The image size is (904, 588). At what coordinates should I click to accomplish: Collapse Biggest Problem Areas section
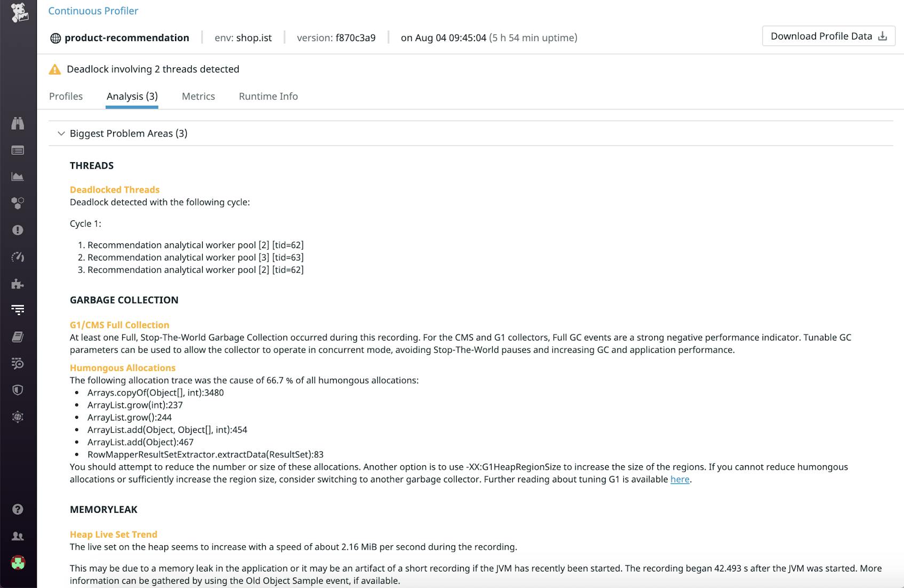[x=61, y=133]
